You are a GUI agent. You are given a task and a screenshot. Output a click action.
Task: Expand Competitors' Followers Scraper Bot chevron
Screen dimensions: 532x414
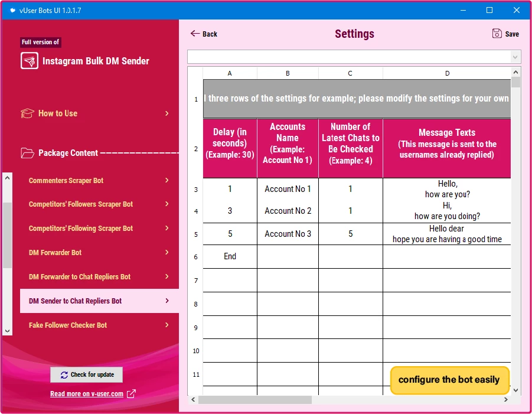pyautogui.click(x=167, y=204)
